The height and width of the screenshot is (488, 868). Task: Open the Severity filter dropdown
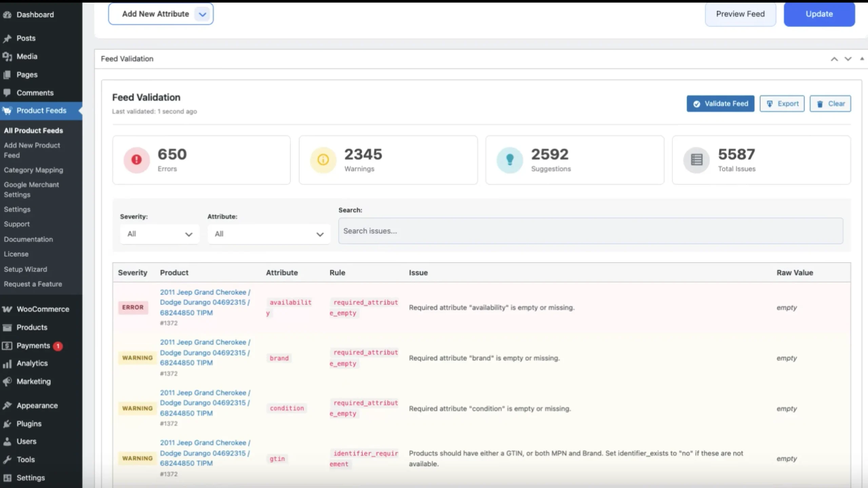click(159, 234)
